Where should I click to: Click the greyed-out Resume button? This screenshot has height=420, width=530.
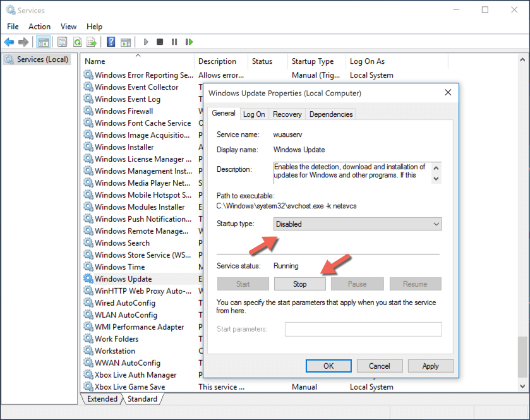415,284
